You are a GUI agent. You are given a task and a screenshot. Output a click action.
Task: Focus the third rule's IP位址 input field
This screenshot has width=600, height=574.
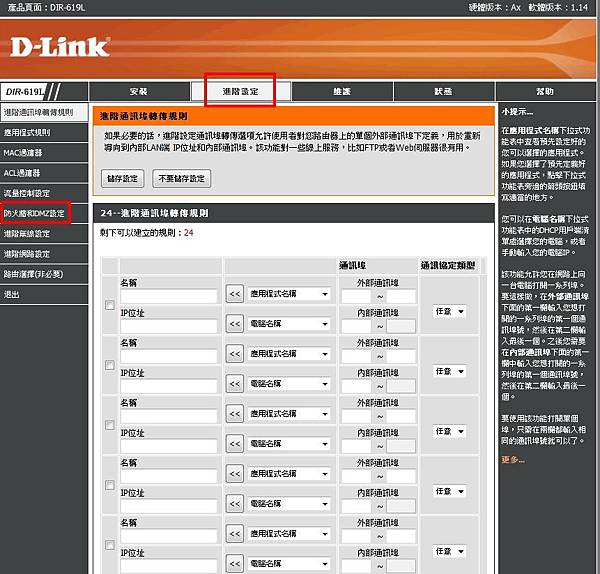click(169, 446)
